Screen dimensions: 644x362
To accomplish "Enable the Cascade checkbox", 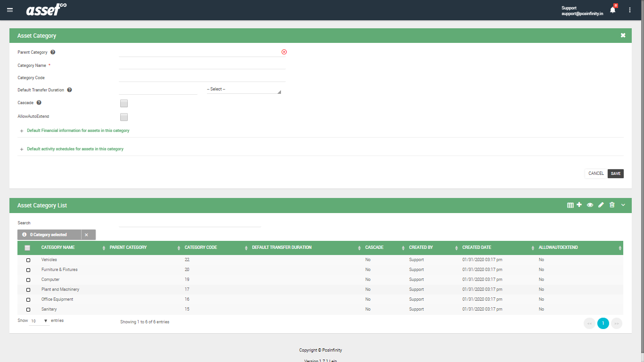I will point(124,103).
